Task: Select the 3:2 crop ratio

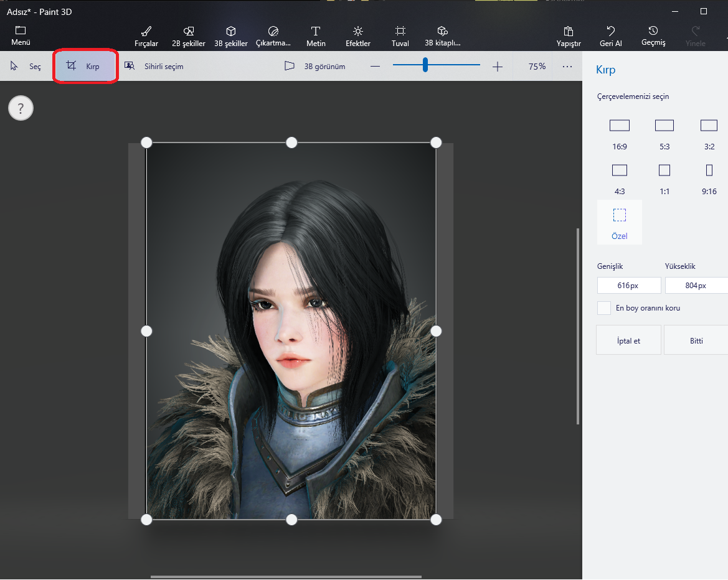Action: tap(709, 135)
